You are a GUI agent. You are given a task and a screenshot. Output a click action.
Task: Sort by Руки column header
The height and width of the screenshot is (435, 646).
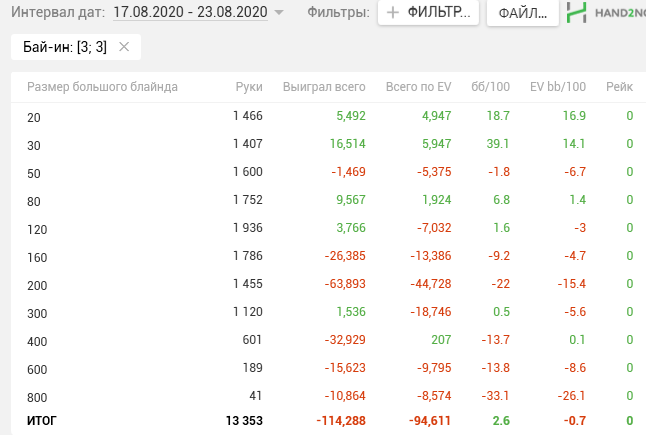(249, 87)
